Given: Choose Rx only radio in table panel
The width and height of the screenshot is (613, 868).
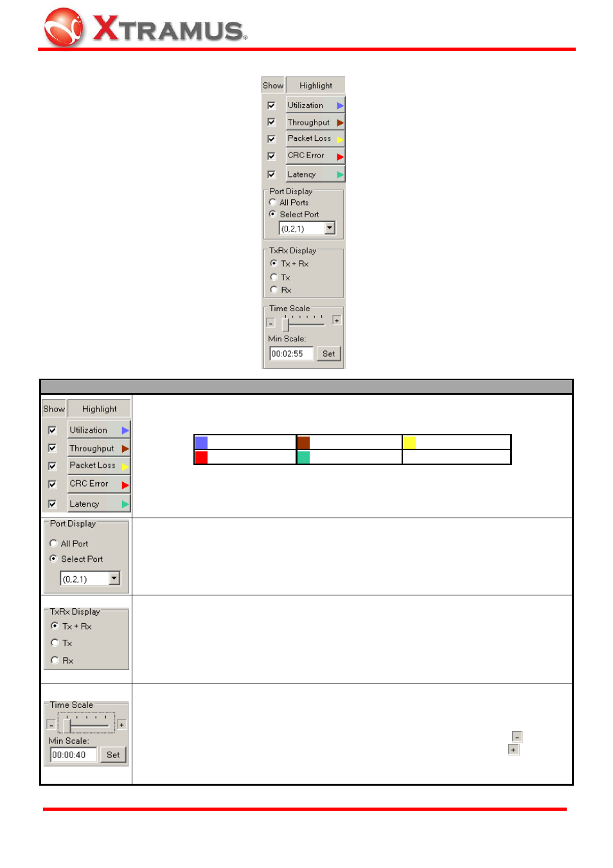Looking at the screenshot, I should coord(55,660).
